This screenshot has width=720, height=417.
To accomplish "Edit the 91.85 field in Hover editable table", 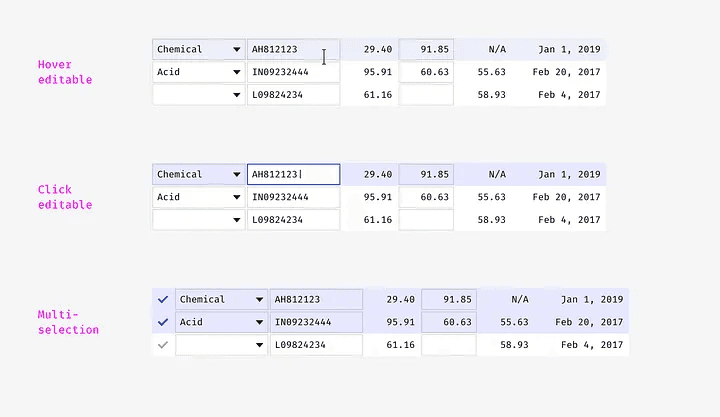I will [426, 49].
